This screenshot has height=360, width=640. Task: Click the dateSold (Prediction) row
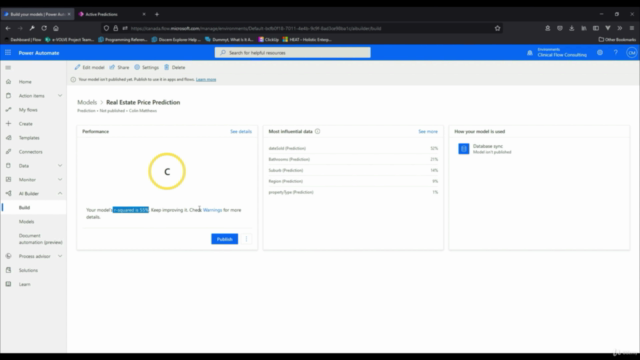[353, 148]
